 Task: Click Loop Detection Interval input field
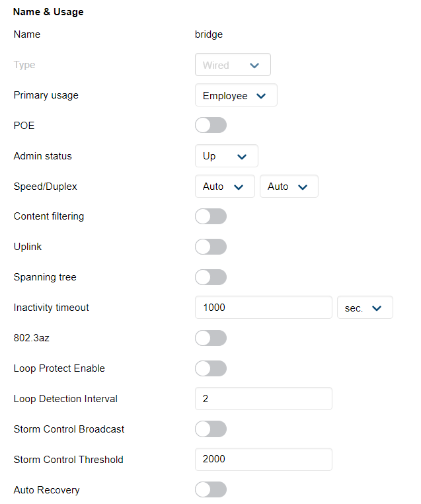(x=263, y=399)
